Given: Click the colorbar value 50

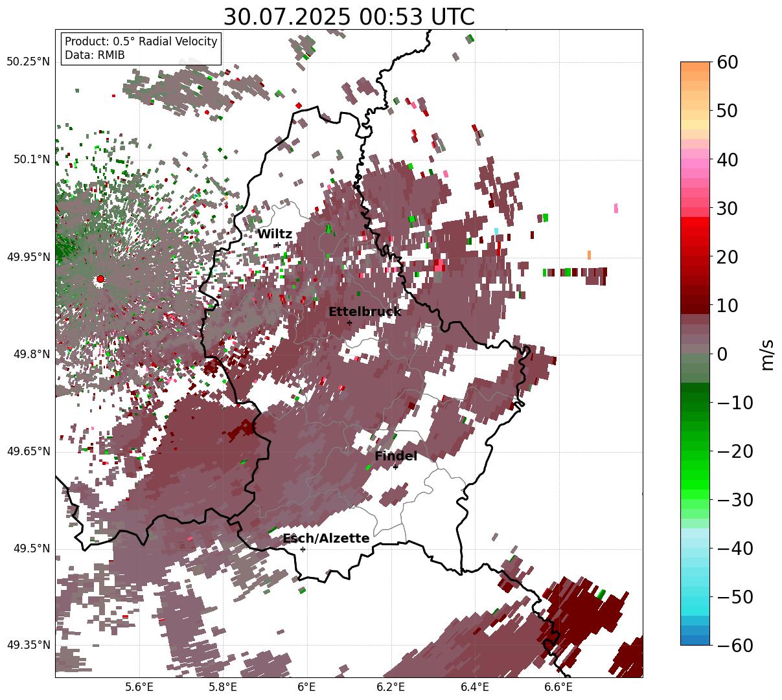Looking at the screenshot, I should click(726, 111).
